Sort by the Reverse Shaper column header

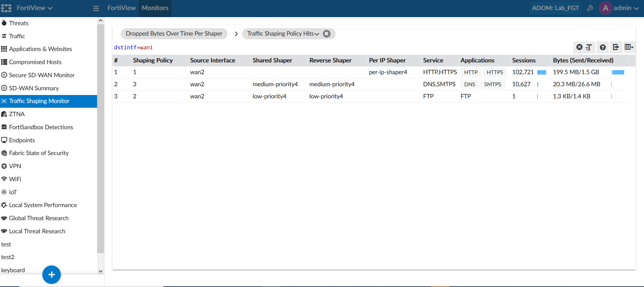pos(331,60)
